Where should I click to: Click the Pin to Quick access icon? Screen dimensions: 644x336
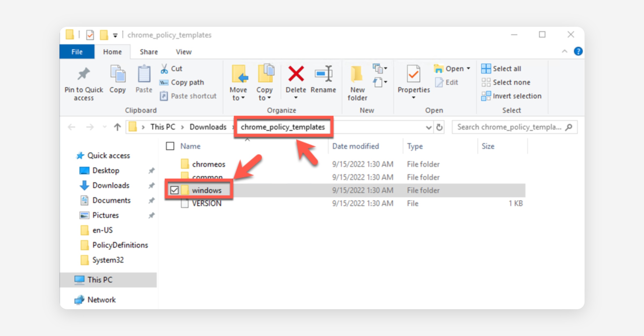(x=83, y=74)
